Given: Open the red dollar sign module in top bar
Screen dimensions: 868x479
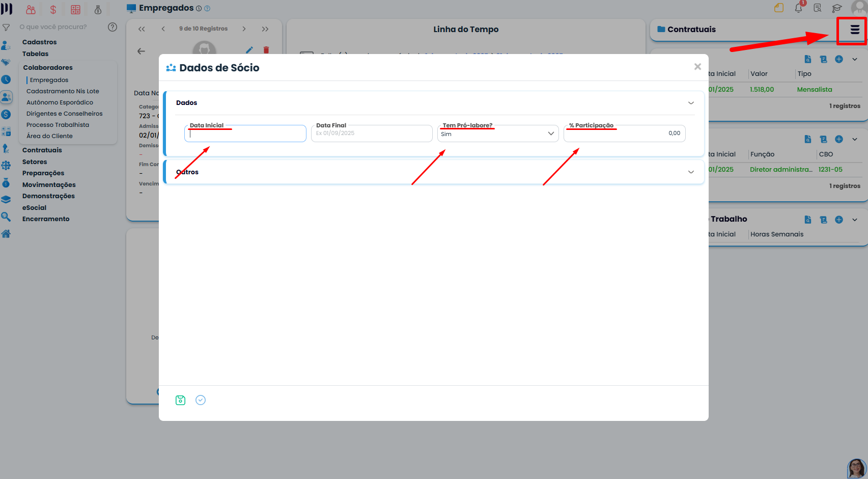Looking at the screenshot, I should [53, 9].
